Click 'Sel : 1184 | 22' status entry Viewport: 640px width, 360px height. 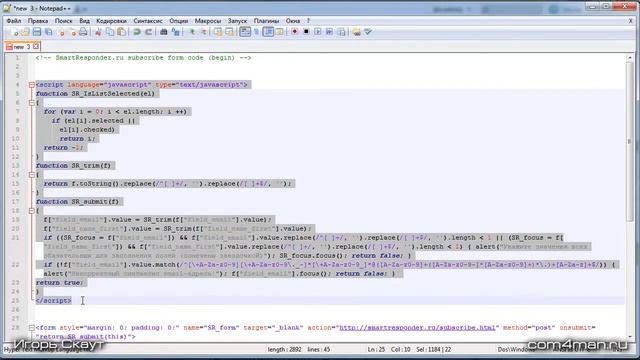[434, 349]
